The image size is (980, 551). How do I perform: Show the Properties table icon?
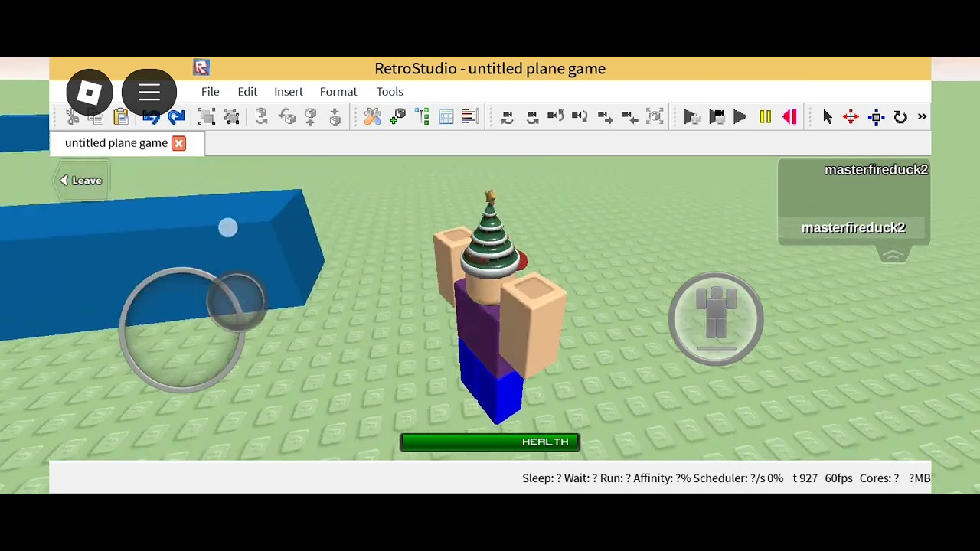tap(446, 117)
